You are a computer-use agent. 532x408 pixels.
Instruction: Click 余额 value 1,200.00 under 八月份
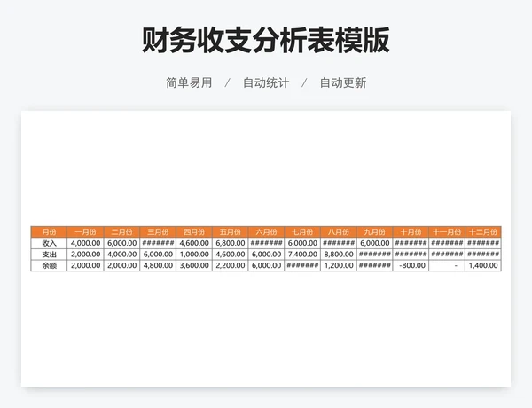pyautogui.click(x=339, y=265)
